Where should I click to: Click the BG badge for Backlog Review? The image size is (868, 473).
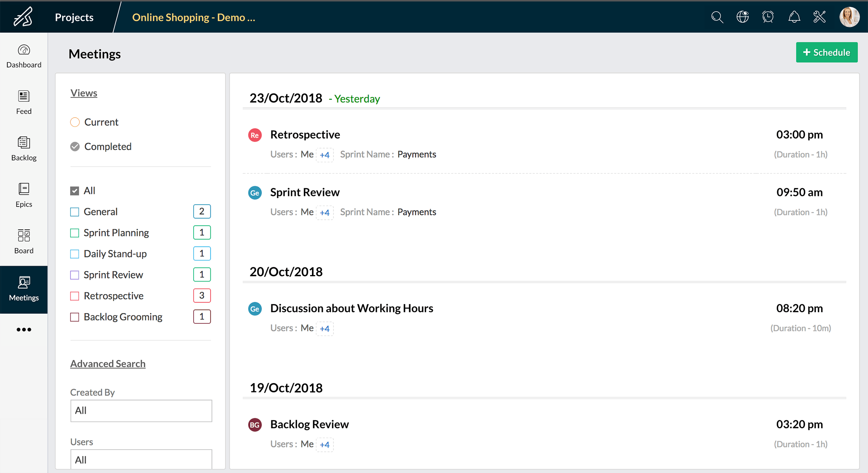click(255, 425)
